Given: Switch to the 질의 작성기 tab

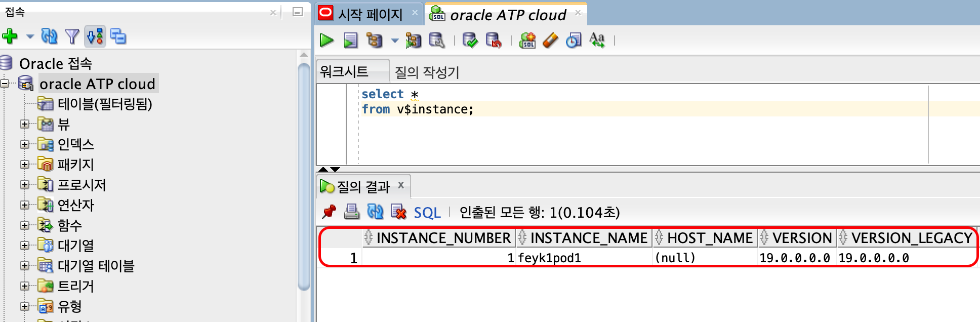Looking at the screenshot, I should click(x=427, y=72).
